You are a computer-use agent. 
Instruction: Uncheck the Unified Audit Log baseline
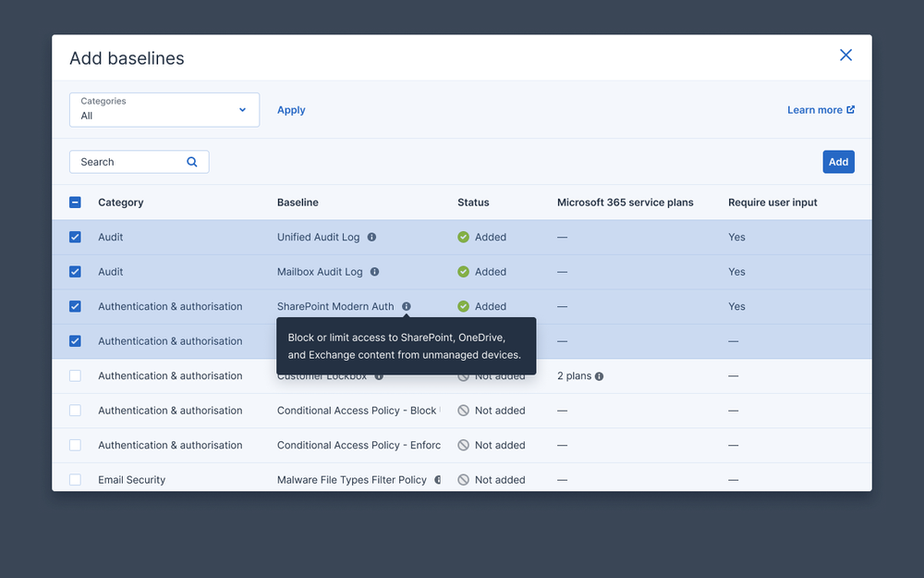[75, 237]
